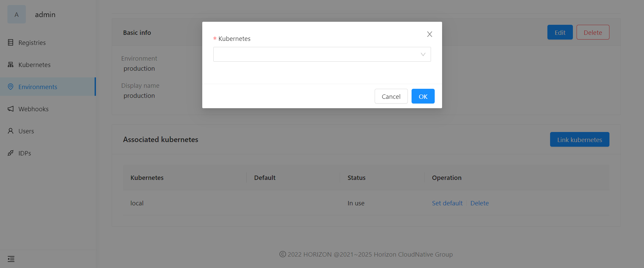Go to the Kubernetes menu item in sidebar
The height and width of the screenshot is (268, 644).
click(x=48, y=65)
